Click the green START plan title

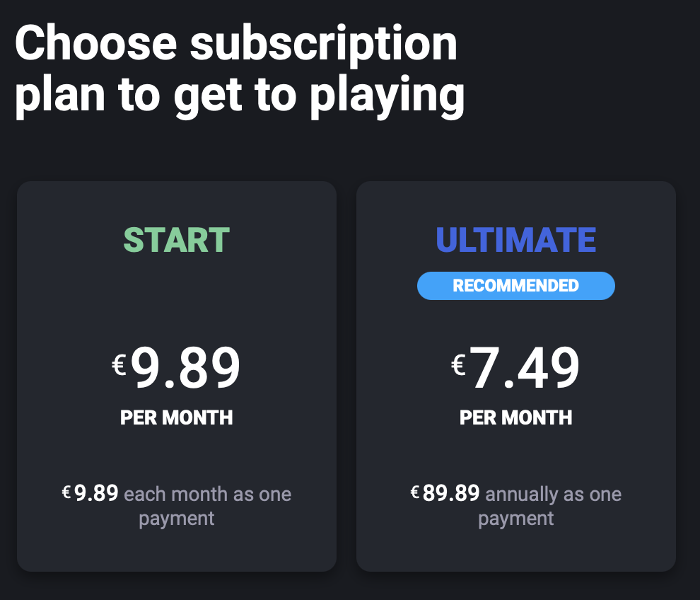(176, 240)
